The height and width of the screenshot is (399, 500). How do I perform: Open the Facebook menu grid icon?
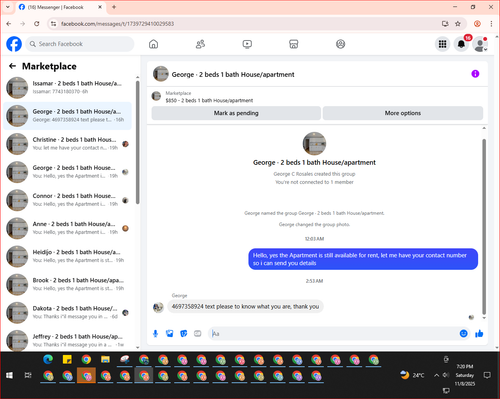coord(442,44)
